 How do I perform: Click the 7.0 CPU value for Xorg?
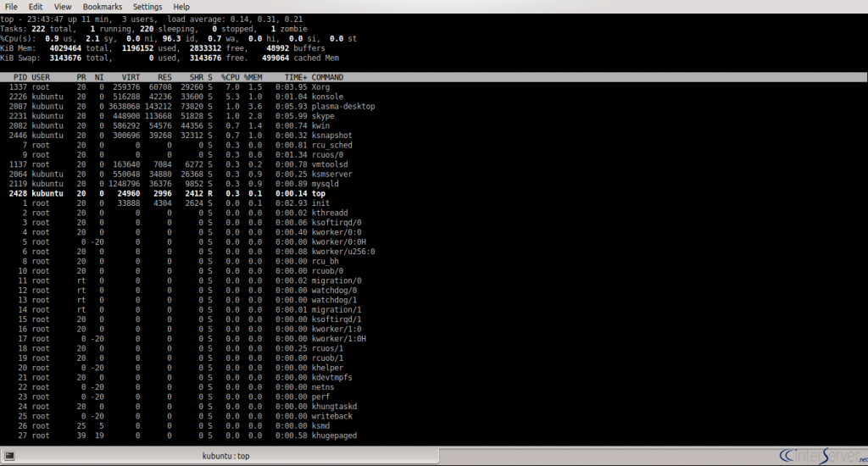[x=232, y=87]
